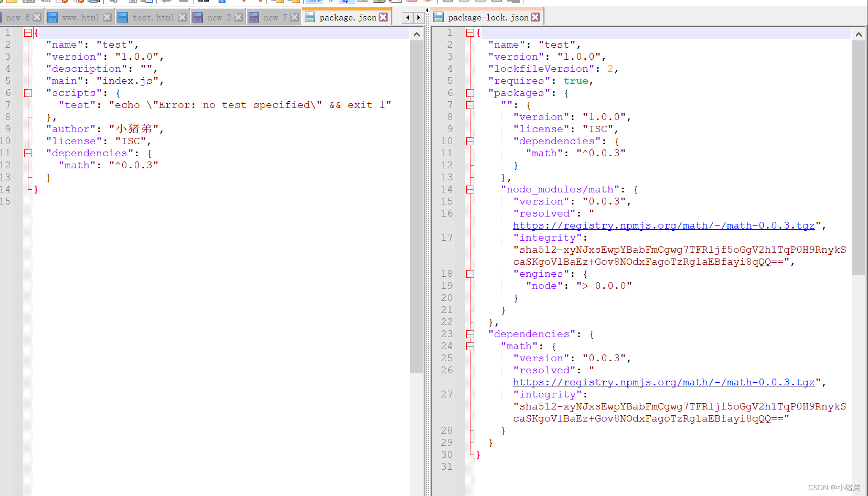Image resolution: width=868 pixels, height=496 pixels.
Task: Close the www.html tab
Action: point(108,17)
